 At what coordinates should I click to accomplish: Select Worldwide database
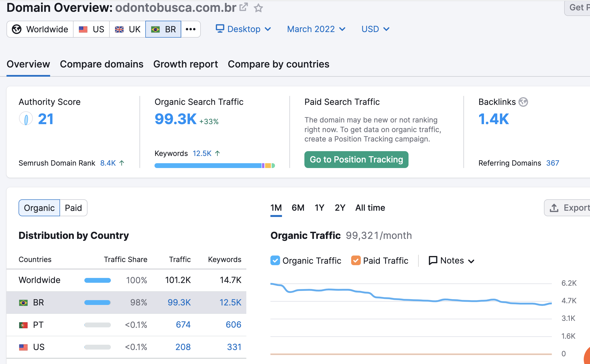[40, 29]
